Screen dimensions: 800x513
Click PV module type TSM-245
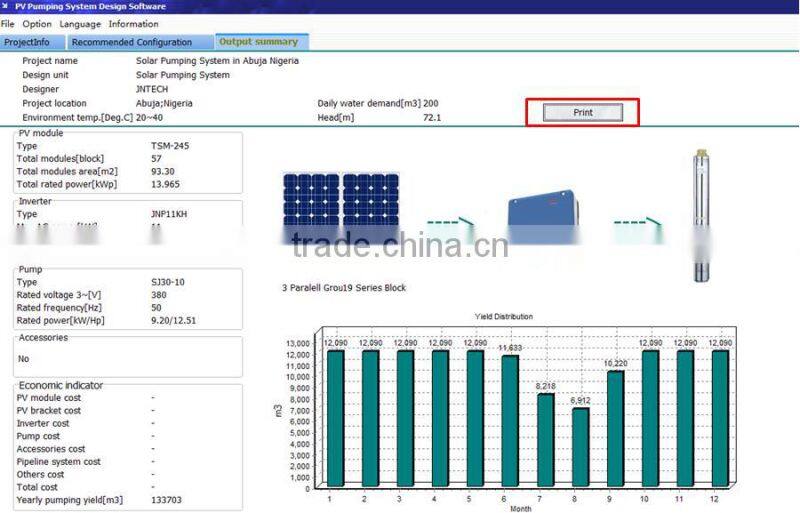point(170,146)
